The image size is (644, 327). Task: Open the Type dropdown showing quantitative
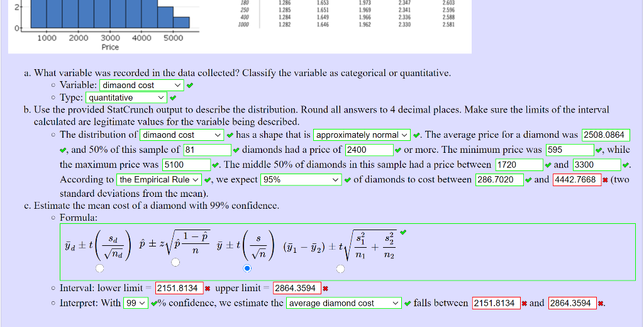[126, 97]
